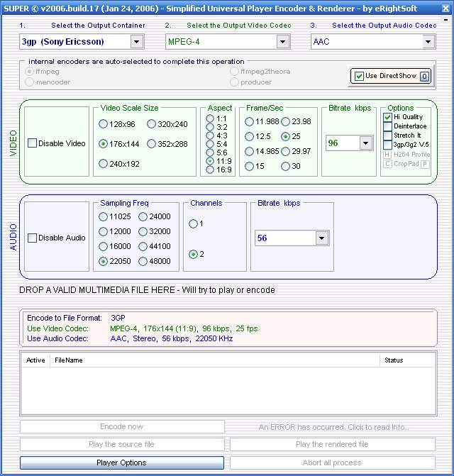This screenshot has width=454, height=476.
Task: Click the video bitrate value 96
Action: [333, 143]
